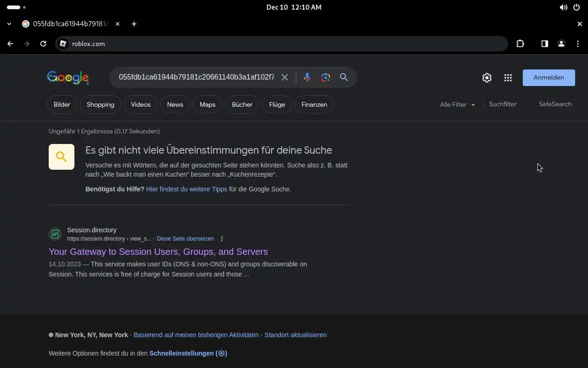Open the browser profile icon
This screenshot has width=588, height=368.
561,44
